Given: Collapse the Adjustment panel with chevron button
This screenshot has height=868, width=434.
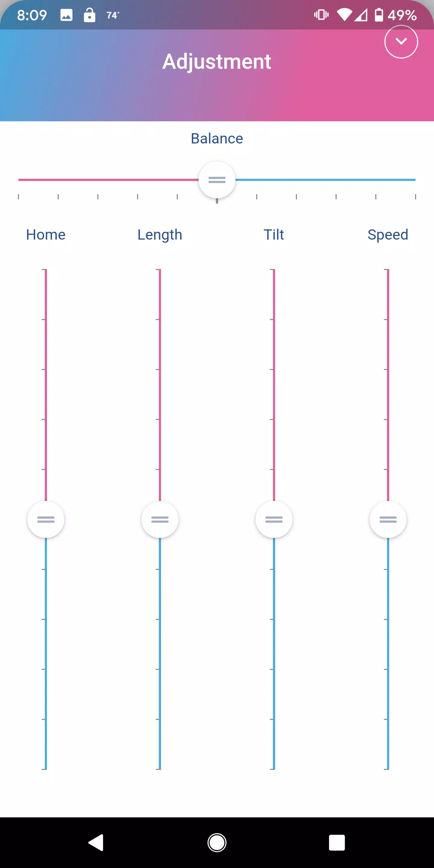Looking at the screenshot, I should click(401, 42).
